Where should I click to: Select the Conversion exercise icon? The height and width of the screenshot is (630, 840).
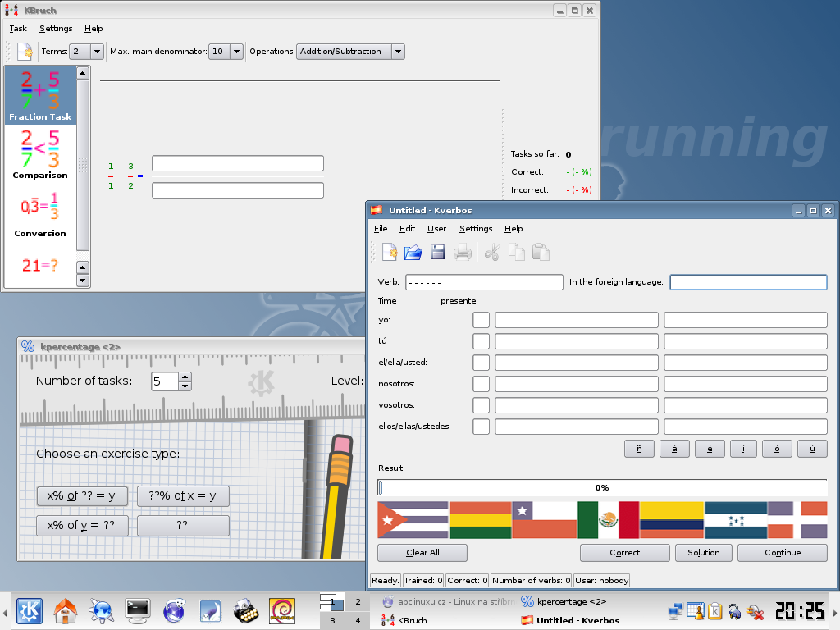40,214
